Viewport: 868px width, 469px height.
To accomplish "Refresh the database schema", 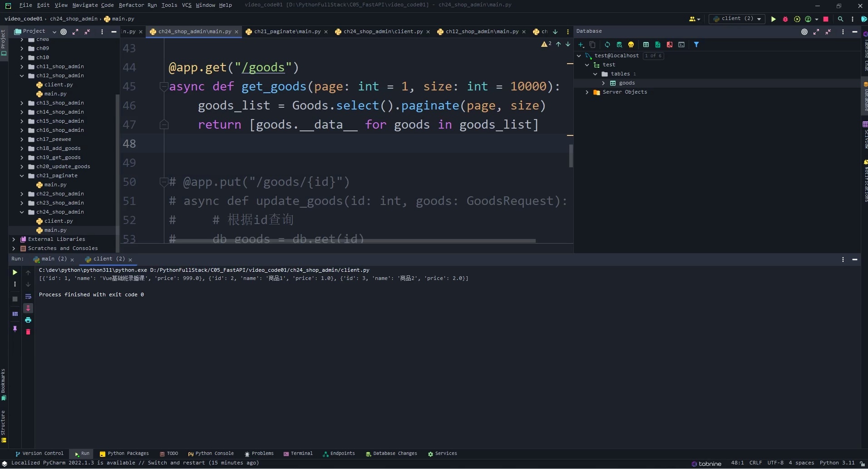I will coord(607,45).
